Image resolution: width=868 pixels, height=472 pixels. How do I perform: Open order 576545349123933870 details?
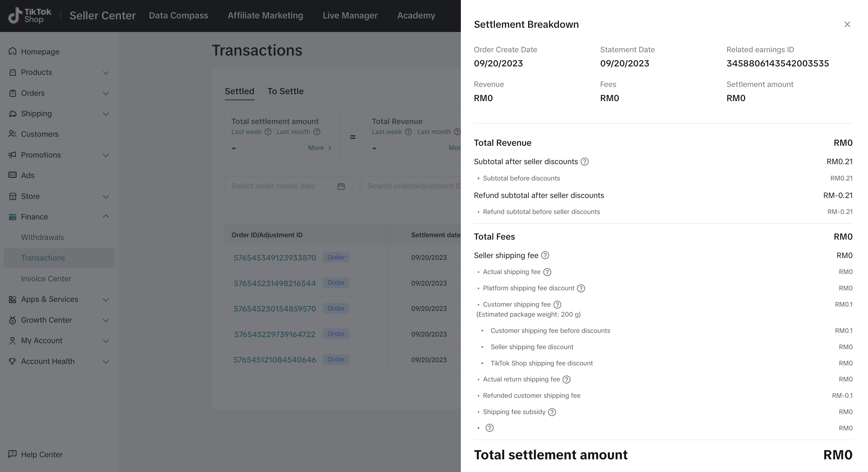274,257
